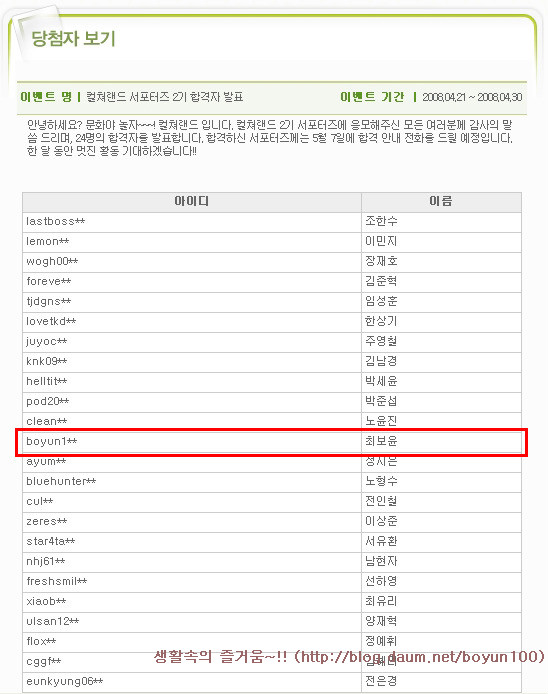Screen dimensions: 548x694
Task: Click the name 남현자
Action: (381, 561)
